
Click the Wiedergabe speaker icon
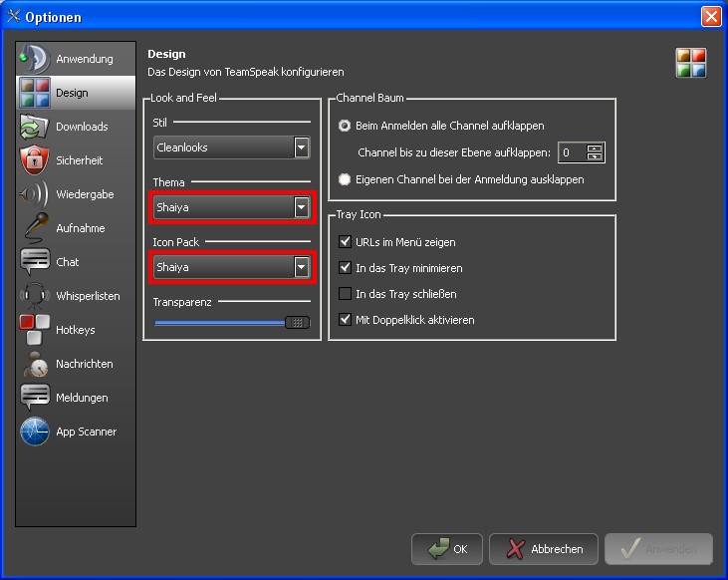point(34,194)
